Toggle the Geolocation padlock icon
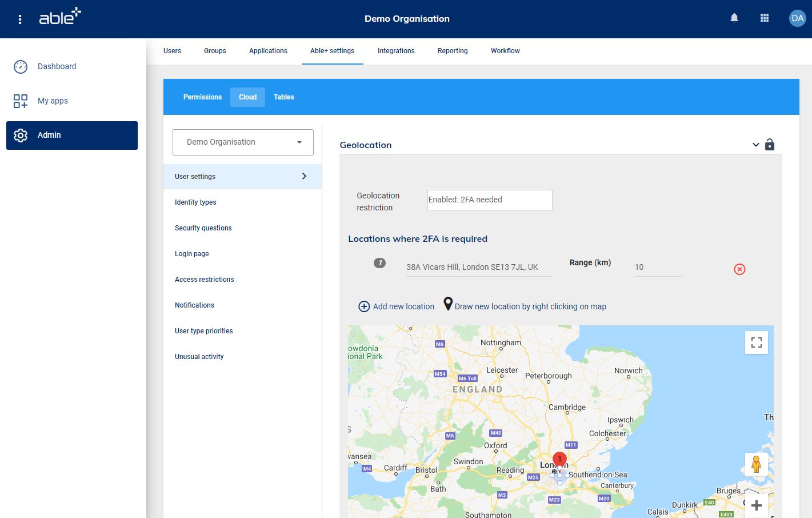 click(x=770, y=145)
